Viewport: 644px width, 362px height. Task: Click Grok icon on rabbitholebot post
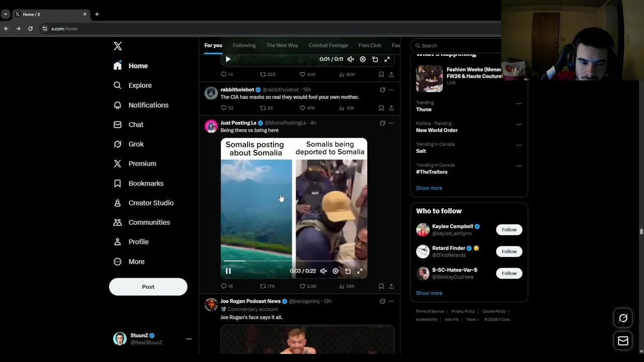click(382, 90)
